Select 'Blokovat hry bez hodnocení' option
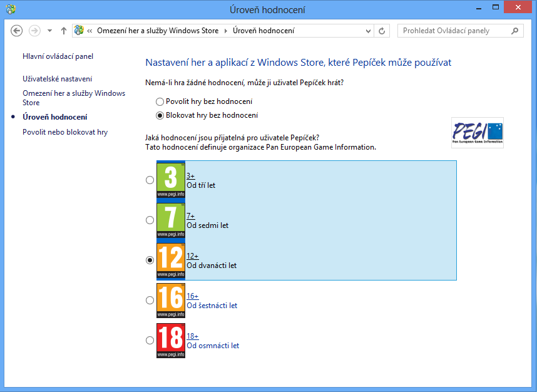This screenshot has width=537, height=392. point(160,115)
